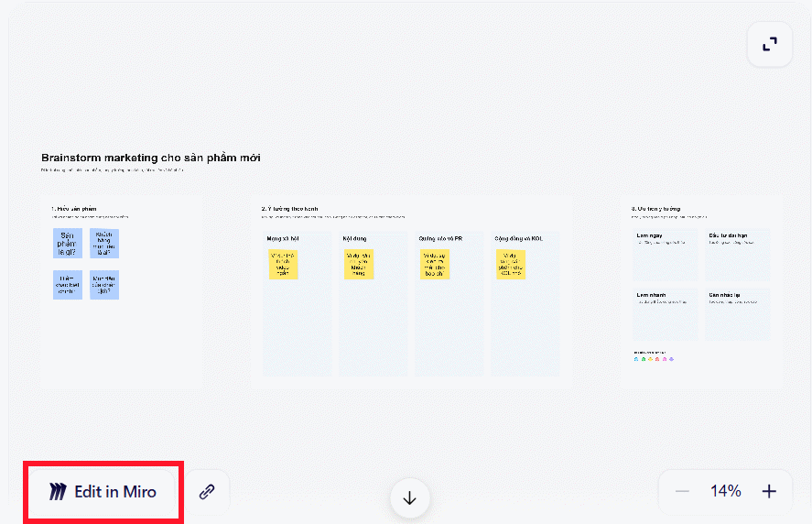Zoom out with the minus button
The width and height of the screenshot is (812, 524).
[682, 491]
